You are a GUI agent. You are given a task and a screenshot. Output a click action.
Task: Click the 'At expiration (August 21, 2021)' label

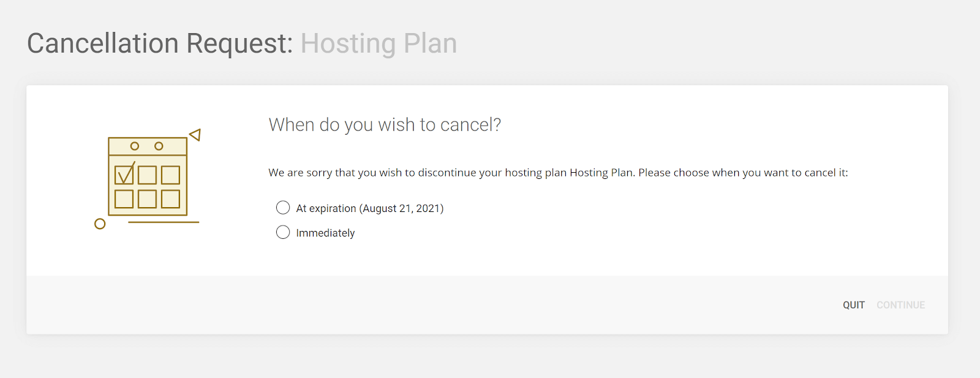tap(370, 208)
